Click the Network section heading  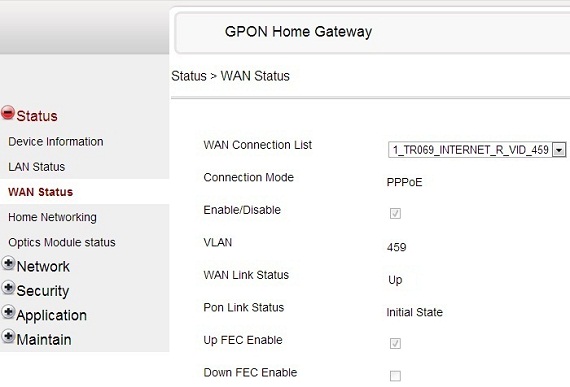tap(43, 267)
